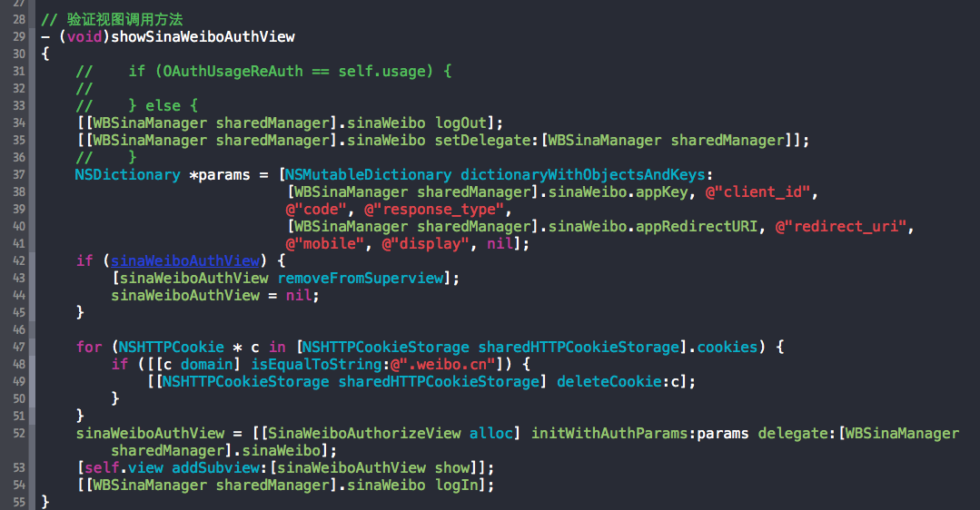Click the 'for' loop keyword
The image size is (980, 510).
[89, 347]
